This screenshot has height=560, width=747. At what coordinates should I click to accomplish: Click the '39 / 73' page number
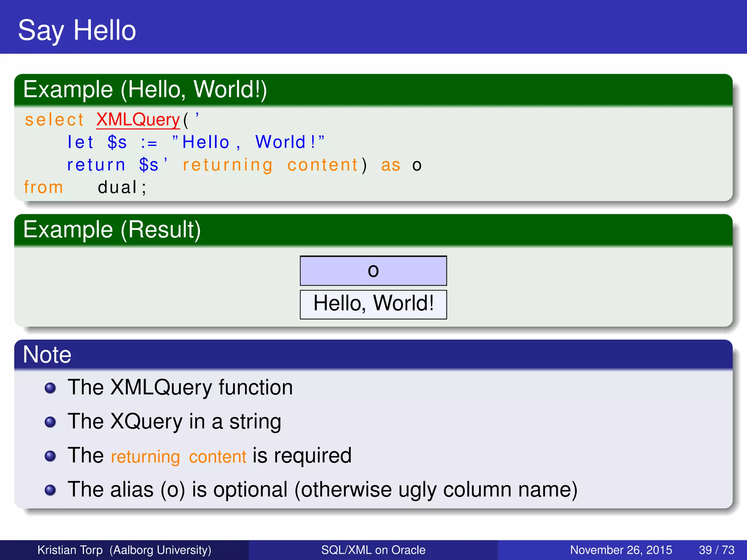(x=716, y=550)
